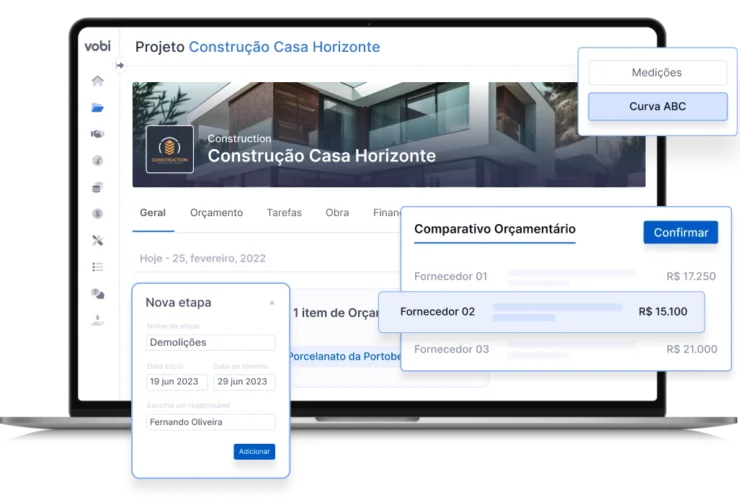Open the dollar sign financial icon
Image resolution: width=740 pixels, height=500 pixels.
tap(97, 213)
